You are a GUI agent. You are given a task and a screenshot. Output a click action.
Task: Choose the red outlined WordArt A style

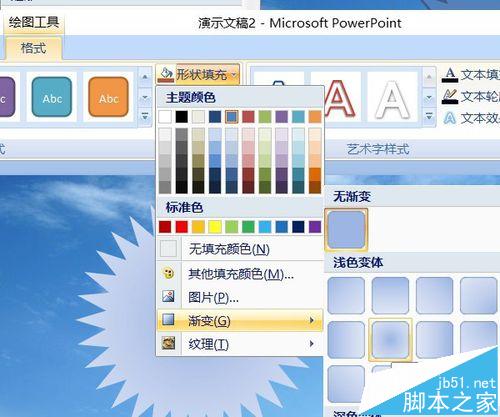(336, 97)
